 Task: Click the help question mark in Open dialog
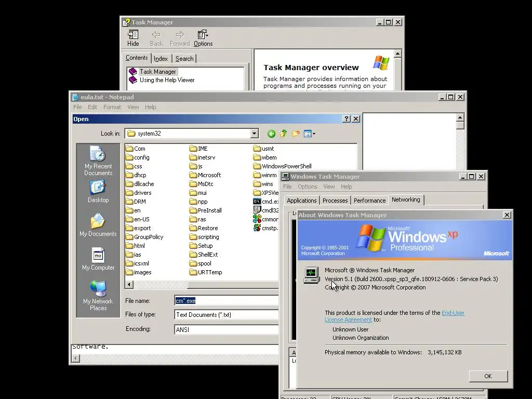[x=346, y=119]
